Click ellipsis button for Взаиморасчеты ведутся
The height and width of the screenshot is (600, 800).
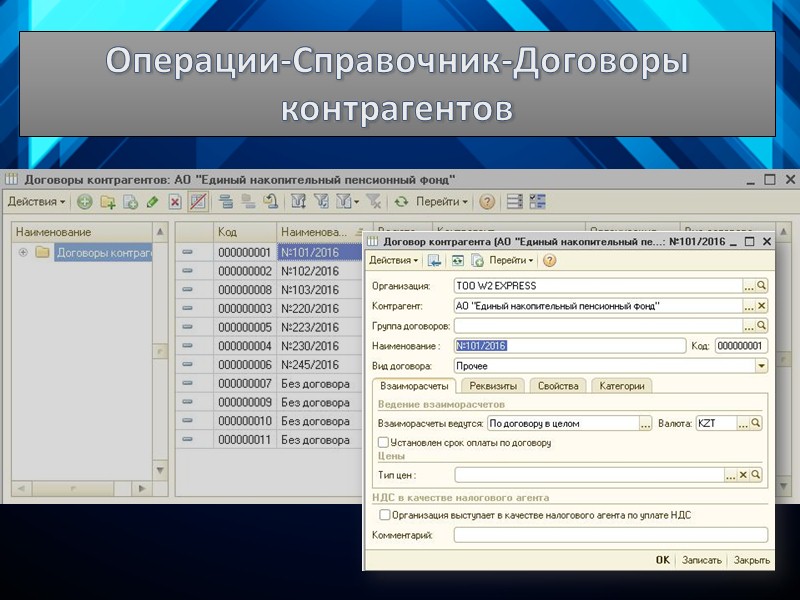point(645,423)
